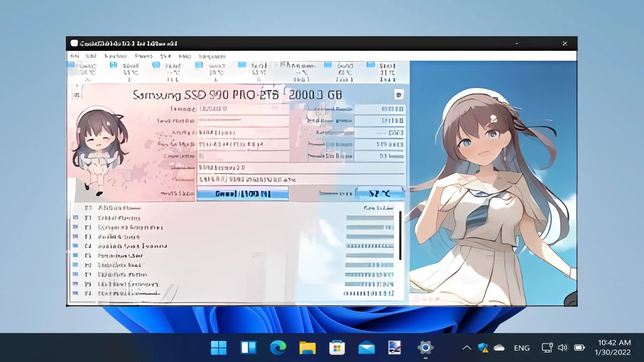Viewport: 644px width, 362px height.
Task: Click the battery icon in tray
Action: 580,347
